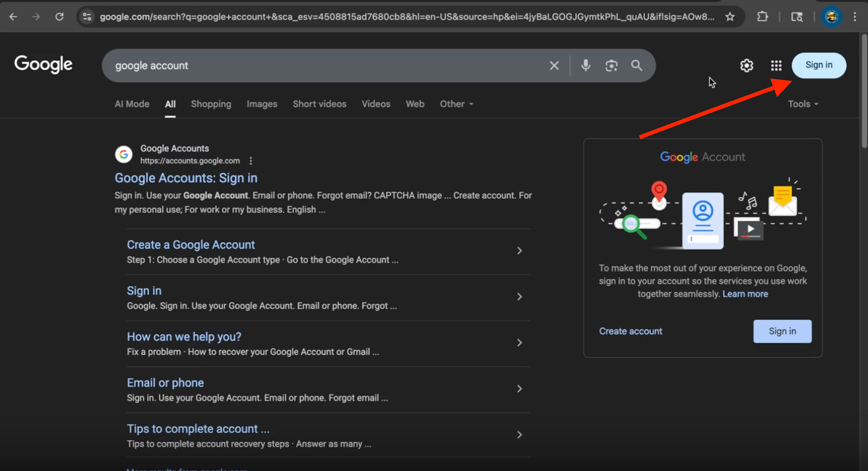Expand chevron on Tips to complete account row

point(520,435)
